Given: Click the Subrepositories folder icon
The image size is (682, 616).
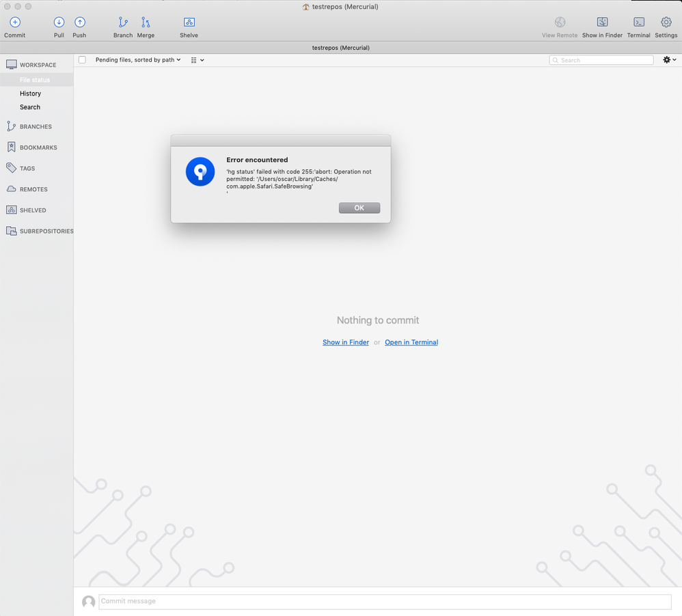Looking at the screenshot, I should click(x=12, y=231).
